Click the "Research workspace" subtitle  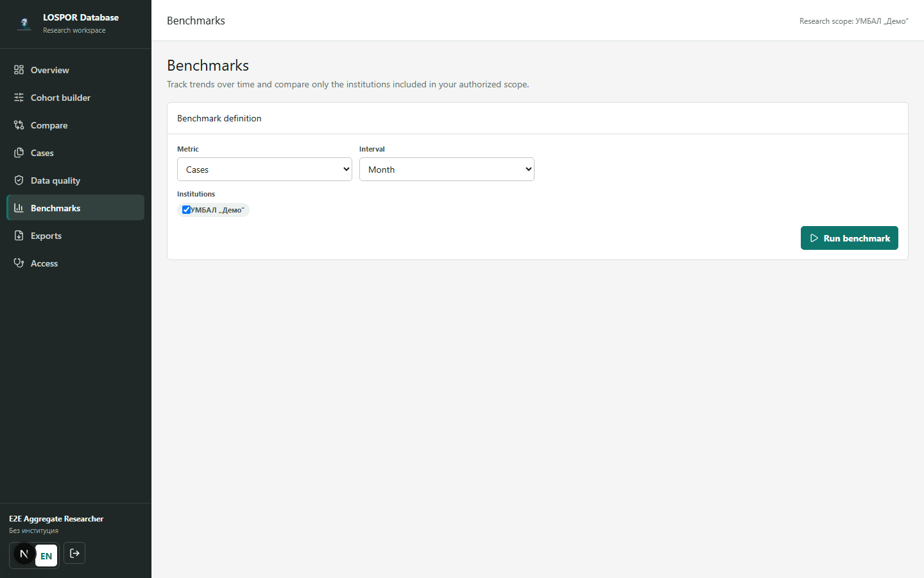[74, 30]
